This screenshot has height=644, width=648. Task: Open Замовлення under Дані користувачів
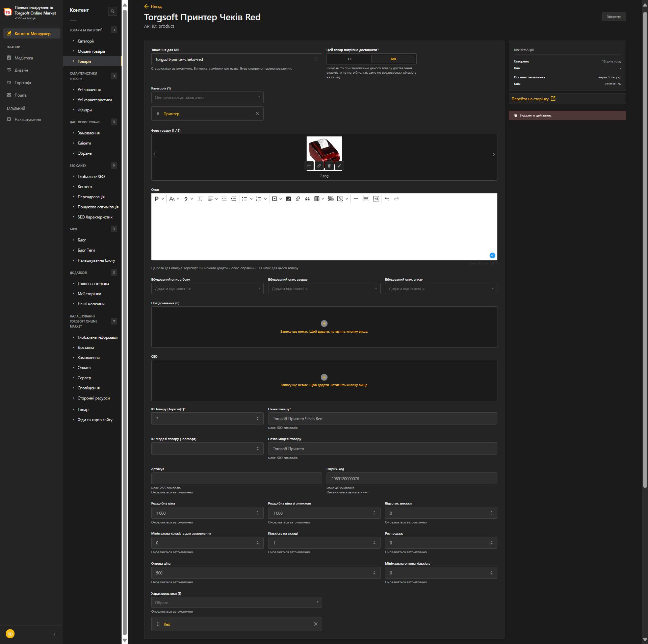point(88,133)
